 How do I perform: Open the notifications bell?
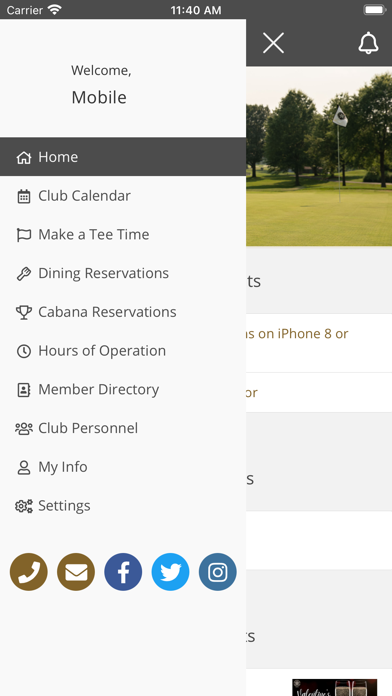pyautogui.click(x=368, y=43)
